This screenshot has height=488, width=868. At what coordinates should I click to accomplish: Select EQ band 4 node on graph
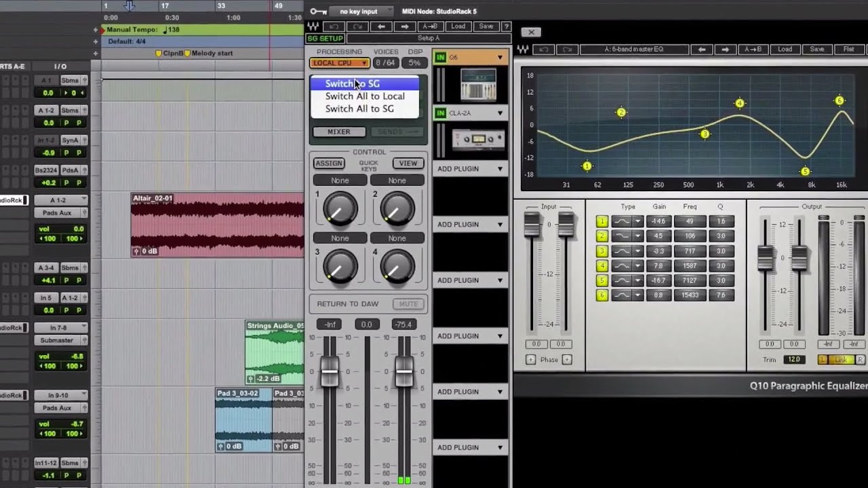739,104
